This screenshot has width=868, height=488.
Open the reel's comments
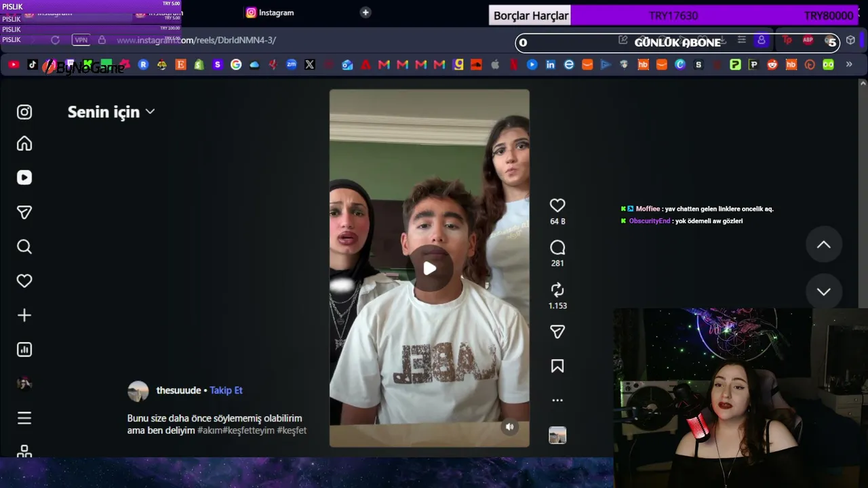point(557,247)
